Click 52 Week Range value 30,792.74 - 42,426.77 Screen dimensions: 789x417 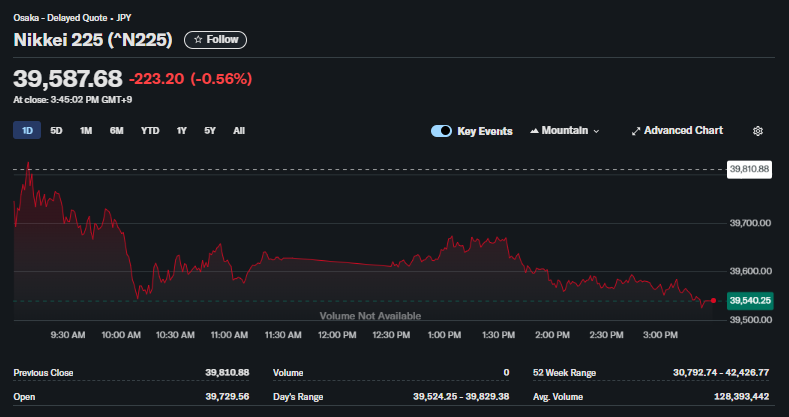tap(721, 373)
